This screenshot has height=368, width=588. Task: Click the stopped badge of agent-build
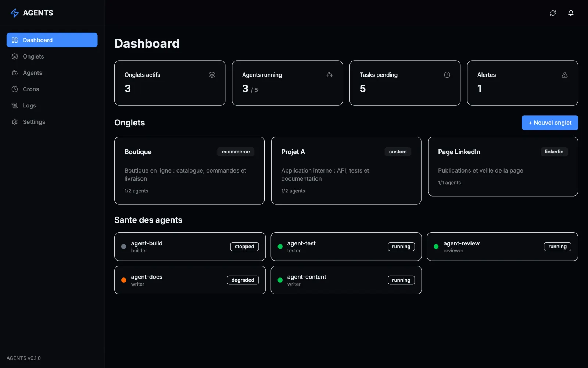pyautogui.click(x=244, y=247)
